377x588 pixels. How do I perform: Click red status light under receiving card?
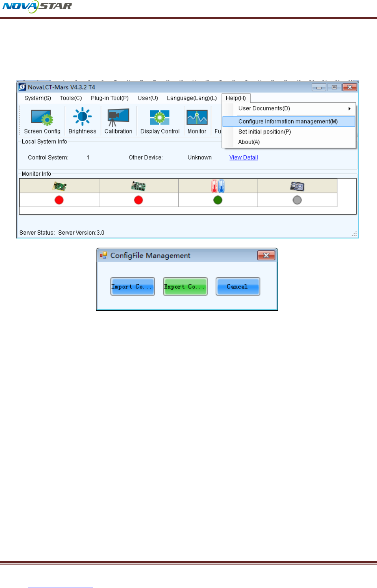pyautogui.click(x=138, y=200)
